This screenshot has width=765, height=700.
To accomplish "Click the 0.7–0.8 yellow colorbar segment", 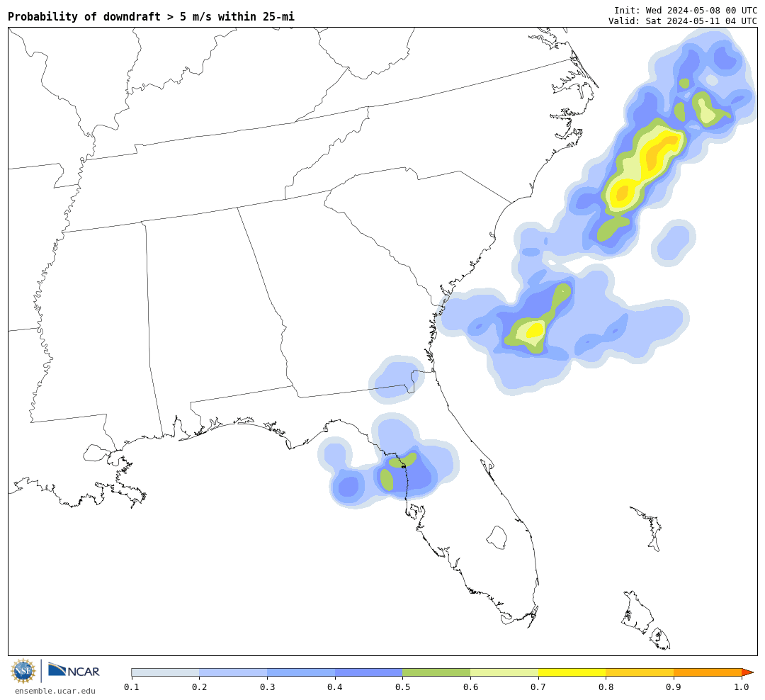I will point(572,672).
